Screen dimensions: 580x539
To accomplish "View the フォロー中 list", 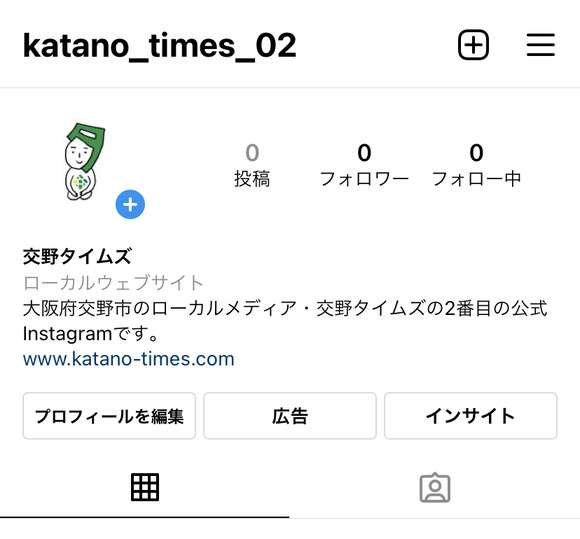I will (x=476, y=165).
